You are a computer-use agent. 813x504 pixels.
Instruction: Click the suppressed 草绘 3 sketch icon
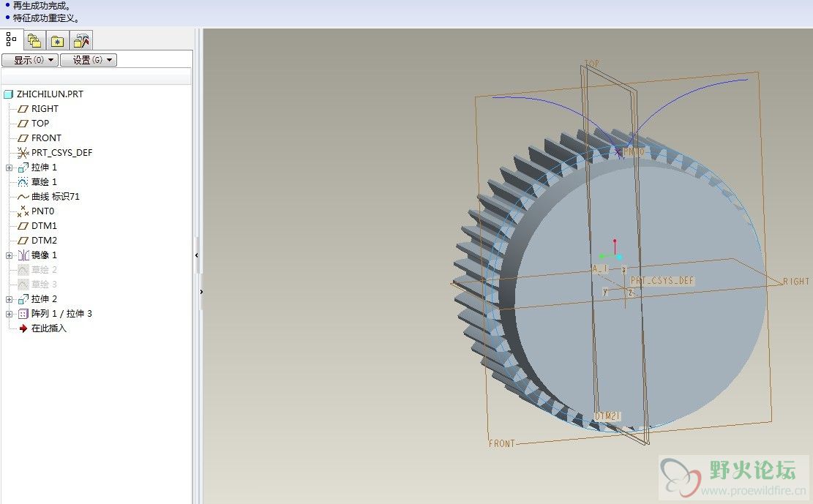23,284
